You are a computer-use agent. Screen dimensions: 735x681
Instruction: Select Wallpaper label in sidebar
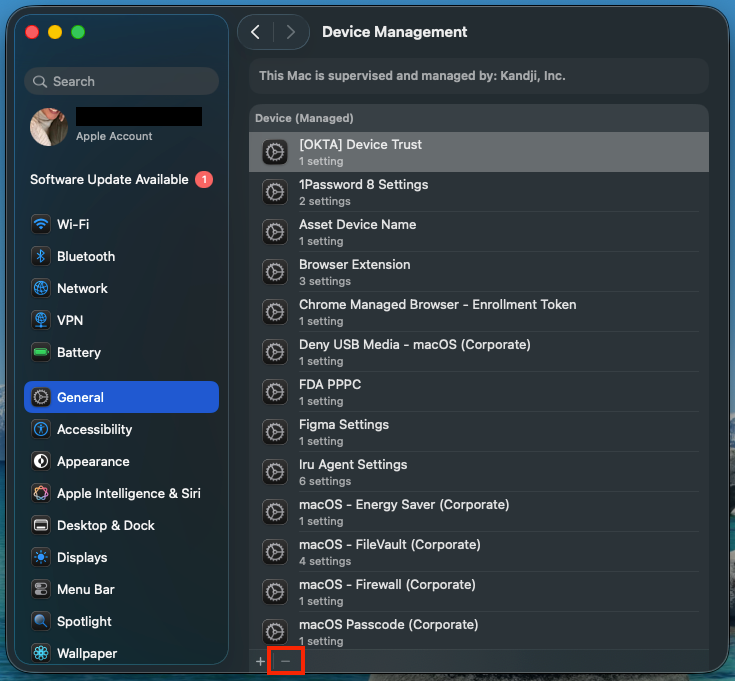(87, 653)
